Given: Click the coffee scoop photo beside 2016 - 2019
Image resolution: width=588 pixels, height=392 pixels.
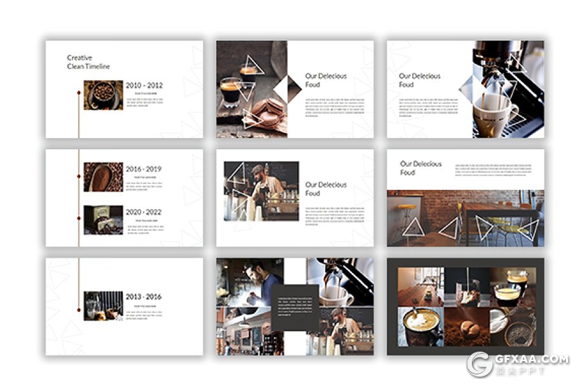Looking at the screenshot, I should pos(103,177).
